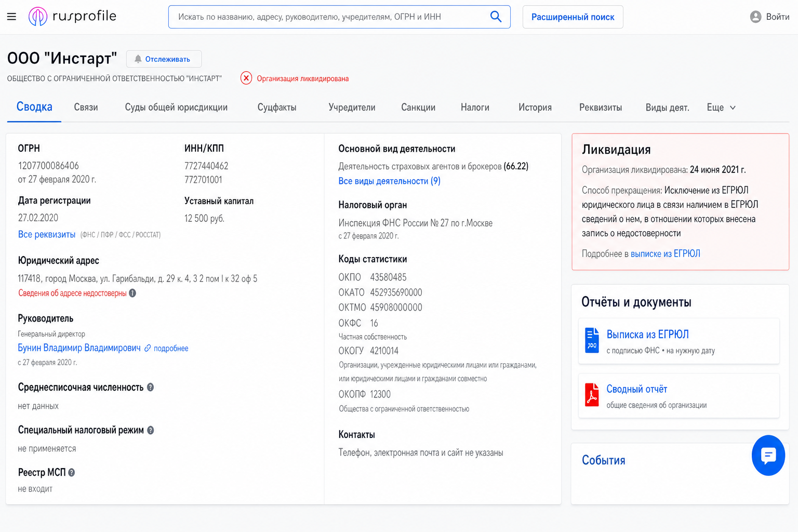
Task: Click the blue ЕГРЮЛ document icon
Action: pos(592,340)
